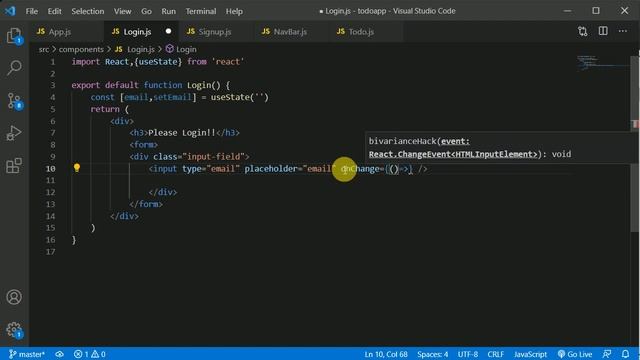The height and width of the screenshot is (360, 640).
Task: Click 'placeholder' attribute on line 10
Action: coord(271,169)
